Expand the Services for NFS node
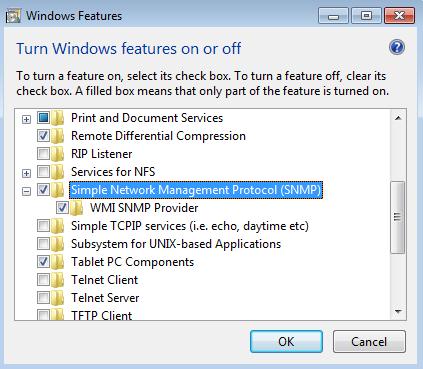Screen dimensions: 423x369 tap(26, 173)
